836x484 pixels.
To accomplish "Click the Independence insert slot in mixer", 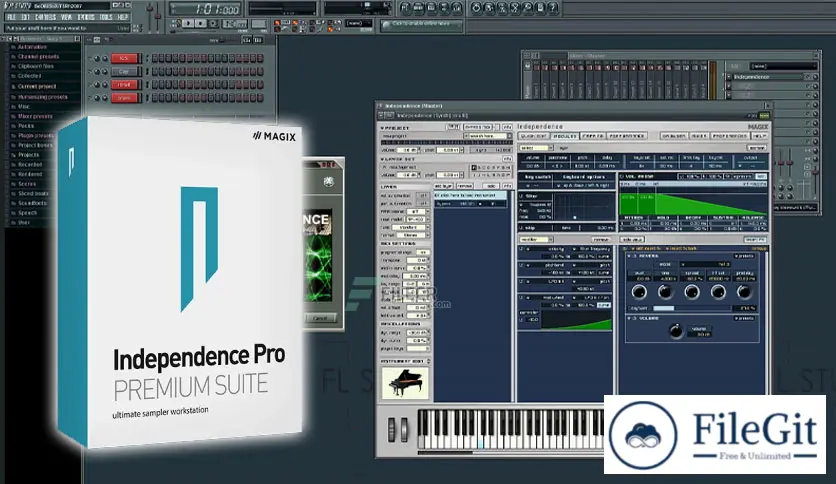I will [x=768, y=77].
